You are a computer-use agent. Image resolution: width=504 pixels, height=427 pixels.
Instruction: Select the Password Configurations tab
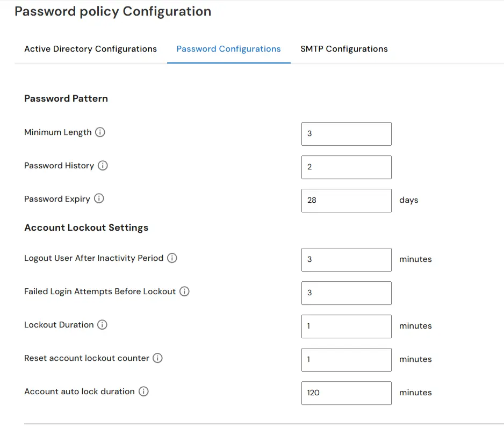pyautogui.click(x=228, y=49)
